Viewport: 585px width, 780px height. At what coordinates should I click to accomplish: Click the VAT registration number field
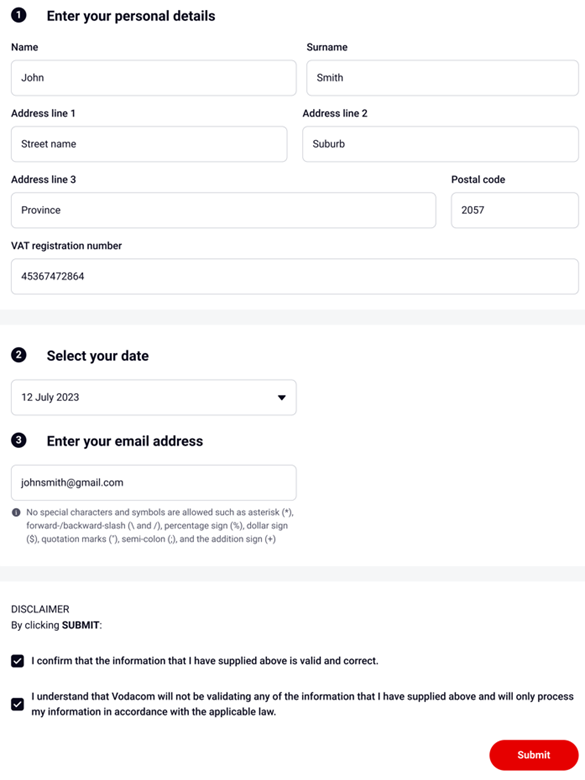294,276
